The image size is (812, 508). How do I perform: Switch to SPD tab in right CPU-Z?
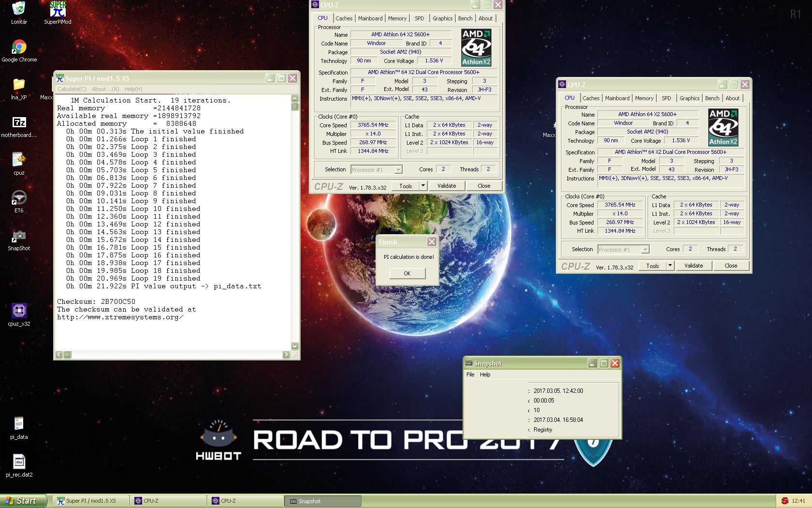point(667,98)
